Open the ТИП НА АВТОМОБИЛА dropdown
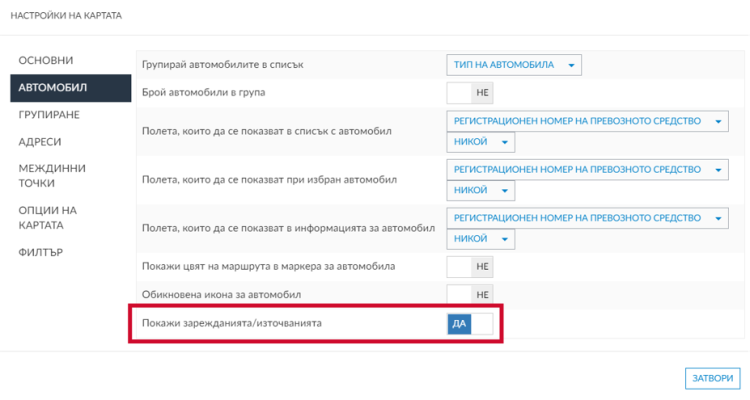Viewport: 750px width, 400px height. click(514, 65)
